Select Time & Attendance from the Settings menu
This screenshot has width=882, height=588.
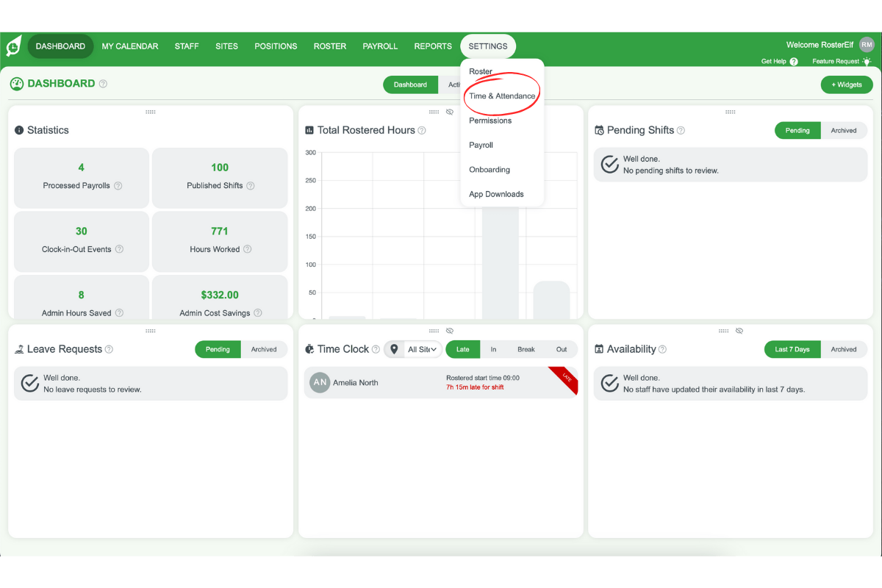click(502, 96)
